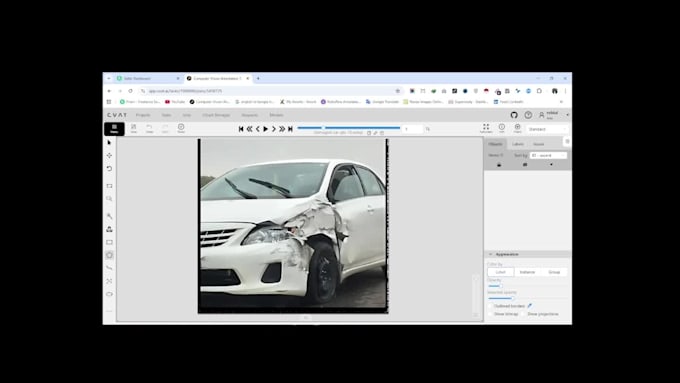Viewport: 680px width, 383px height.
Task: Select Label color-by option
Action: (x=500, y=272)
